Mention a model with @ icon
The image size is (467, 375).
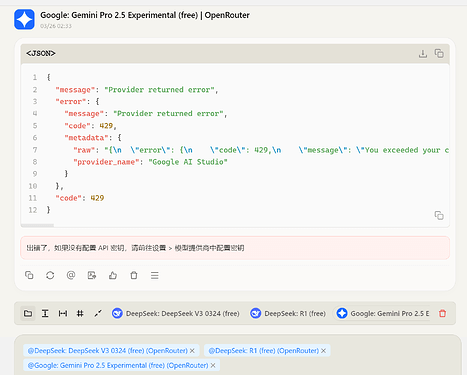71,275
